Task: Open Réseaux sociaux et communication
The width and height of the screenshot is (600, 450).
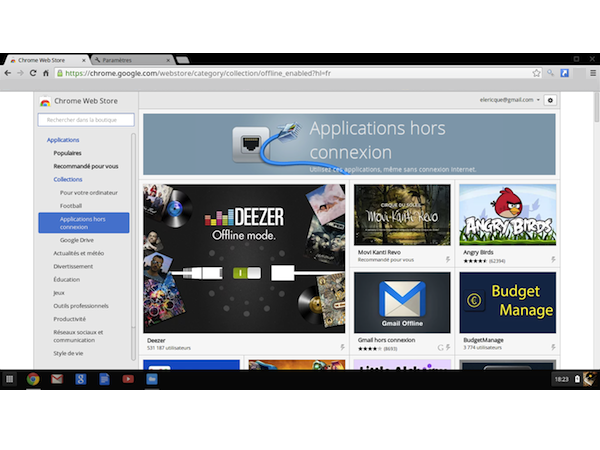Action: click(x=78, y=336)
